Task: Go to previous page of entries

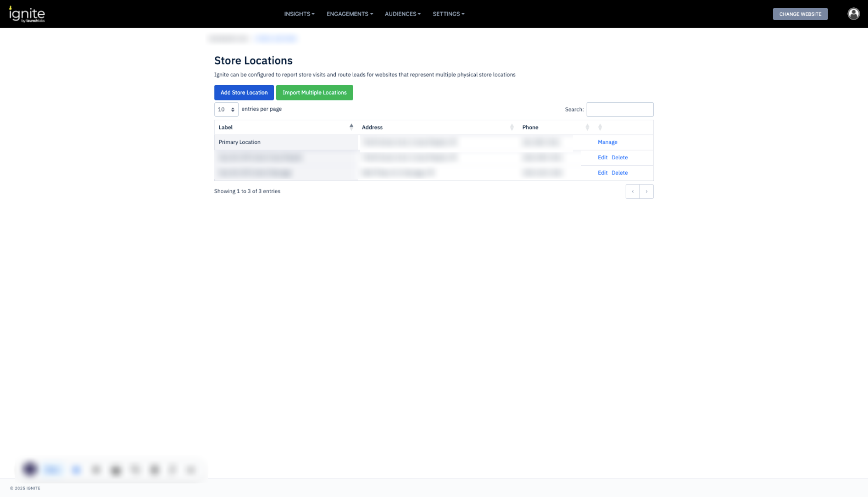Action: coord(633,191)
